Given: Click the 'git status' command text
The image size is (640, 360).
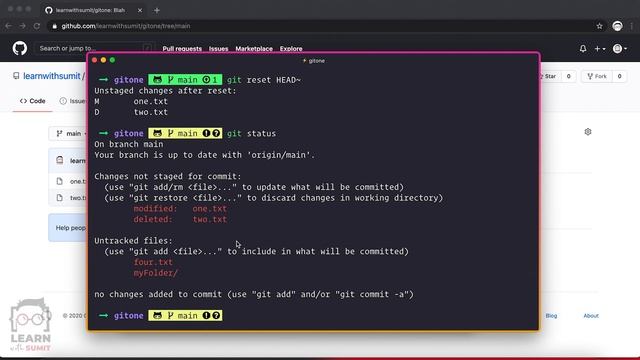Looking at the screenshot, I should coord(251,133).
